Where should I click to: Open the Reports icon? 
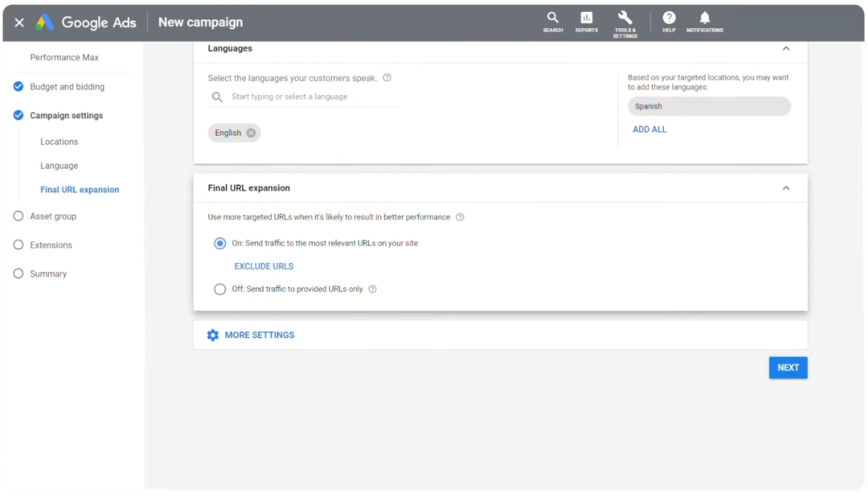586,23
